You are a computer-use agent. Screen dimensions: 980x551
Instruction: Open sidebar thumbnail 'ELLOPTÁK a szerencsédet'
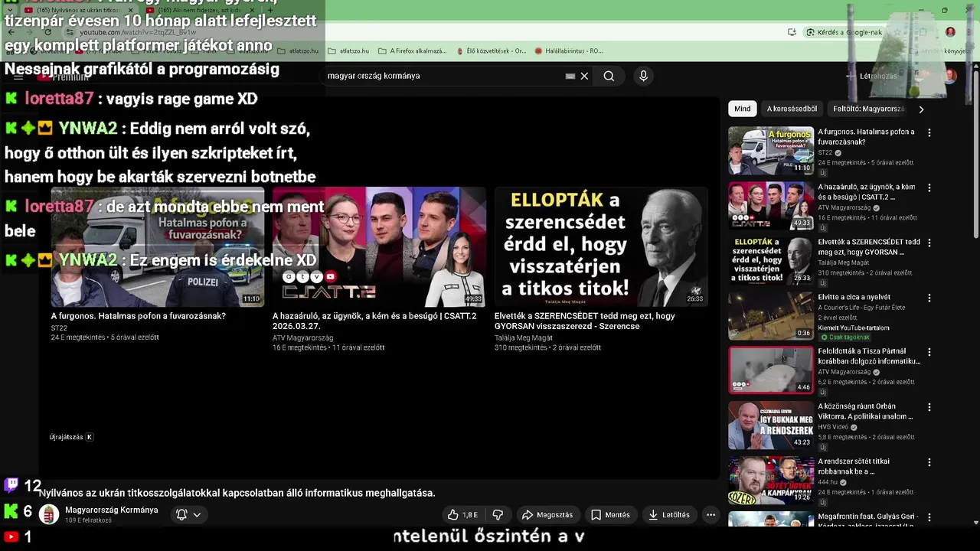point(771,261)
